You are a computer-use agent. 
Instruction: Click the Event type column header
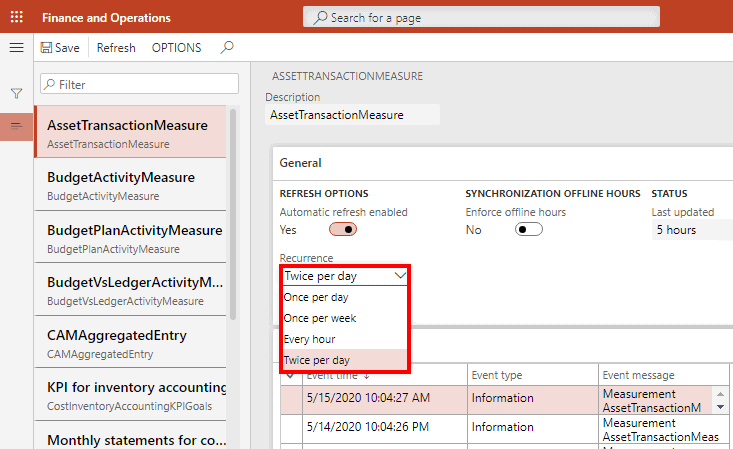pos(532,375)
